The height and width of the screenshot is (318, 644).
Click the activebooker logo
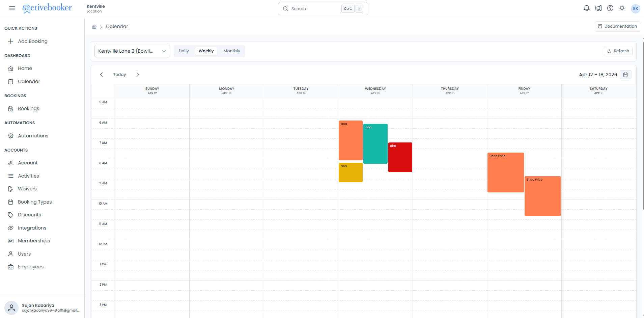pyautogui.click(x=47, y=8)
